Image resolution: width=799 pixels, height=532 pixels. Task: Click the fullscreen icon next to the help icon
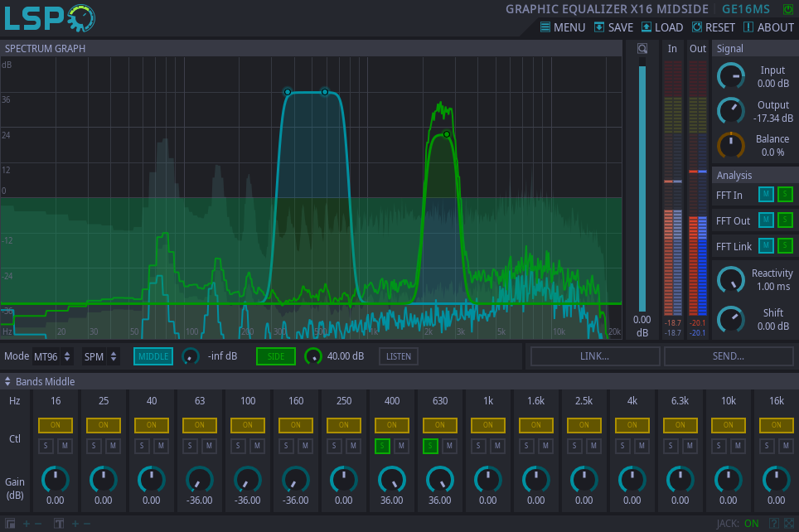pos(789,524)
